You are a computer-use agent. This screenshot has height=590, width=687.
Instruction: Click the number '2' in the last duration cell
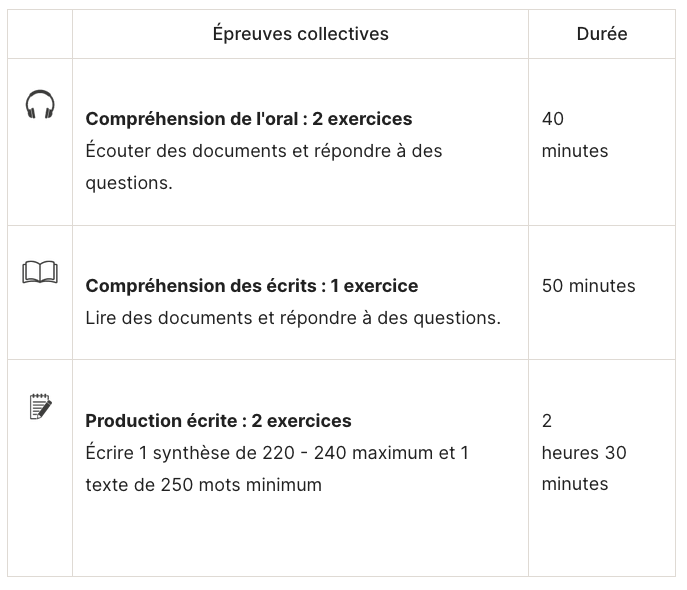547,420
